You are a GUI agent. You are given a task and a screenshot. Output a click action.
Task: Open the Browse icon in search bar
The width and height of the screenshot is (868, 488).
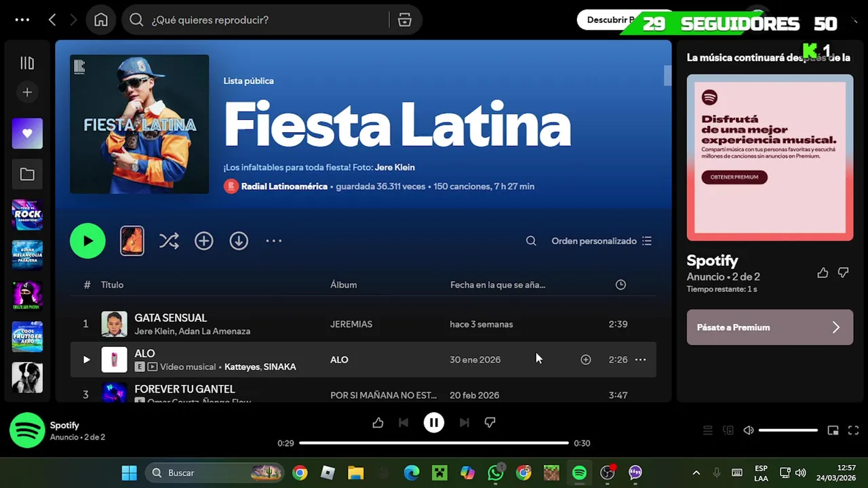coord(405,20)
